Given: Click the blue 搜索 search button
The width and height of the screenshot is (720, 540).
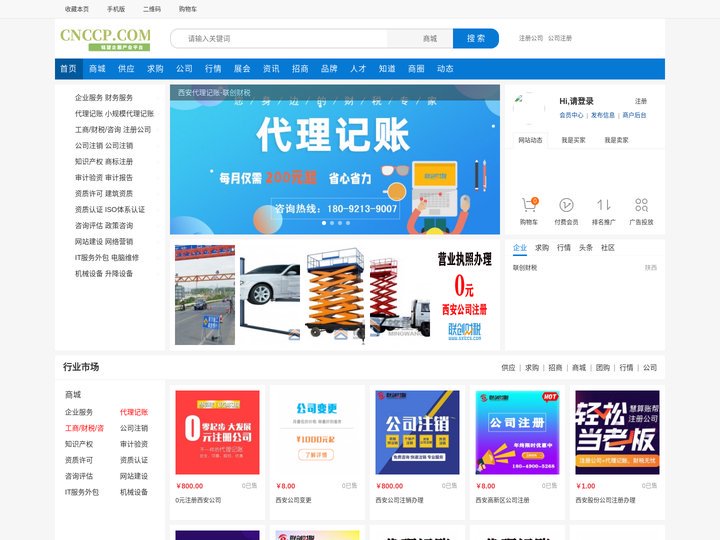Looking at the screenshot, I should 476,39.
